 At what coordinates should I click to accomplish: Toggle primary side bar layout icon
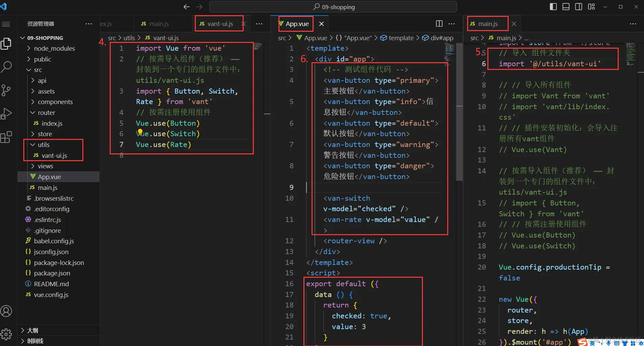click(553, 7)
